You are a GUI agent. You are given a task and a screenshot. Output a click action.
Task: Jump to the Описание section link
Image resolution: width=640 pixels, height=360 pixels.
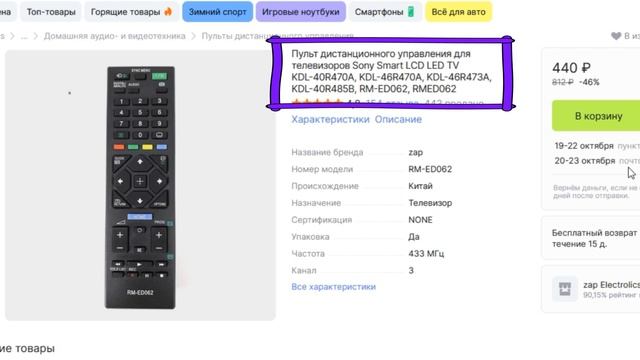398,119
